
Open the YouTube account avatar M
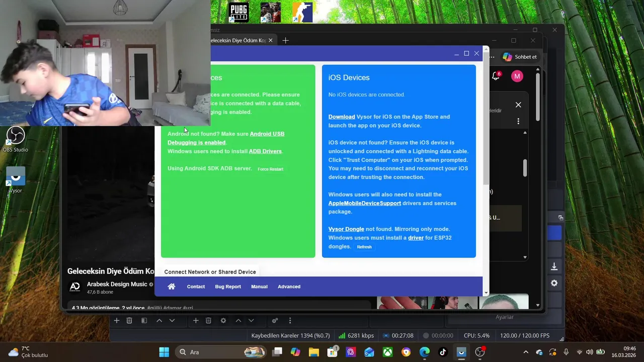[x=517, y=76]
